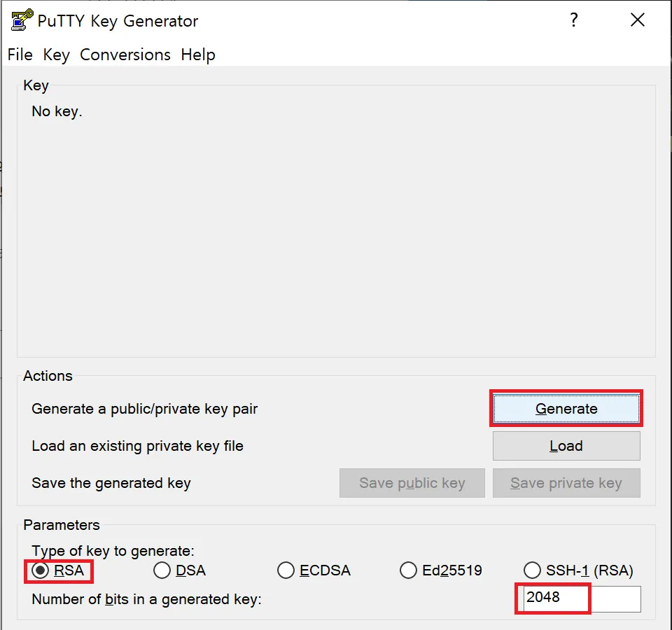Open the Key menu
Screen dimensions: 672x630
56,55
